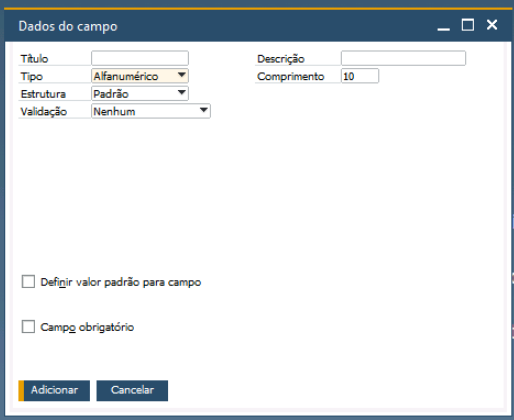The image size is (514, 420).
Task: Tick the Campo obrigatório checkbox
Action: pos(28,327)
